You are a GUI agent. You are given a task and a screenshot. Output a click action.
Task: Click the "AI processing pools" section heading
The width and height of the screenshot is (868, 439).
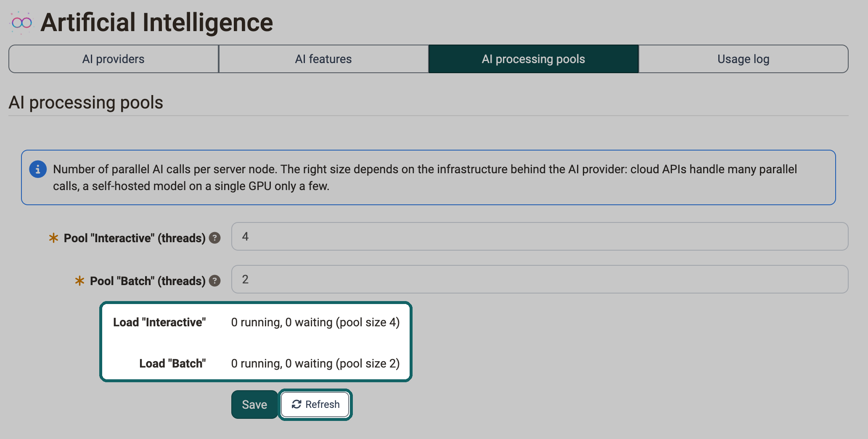86,103
